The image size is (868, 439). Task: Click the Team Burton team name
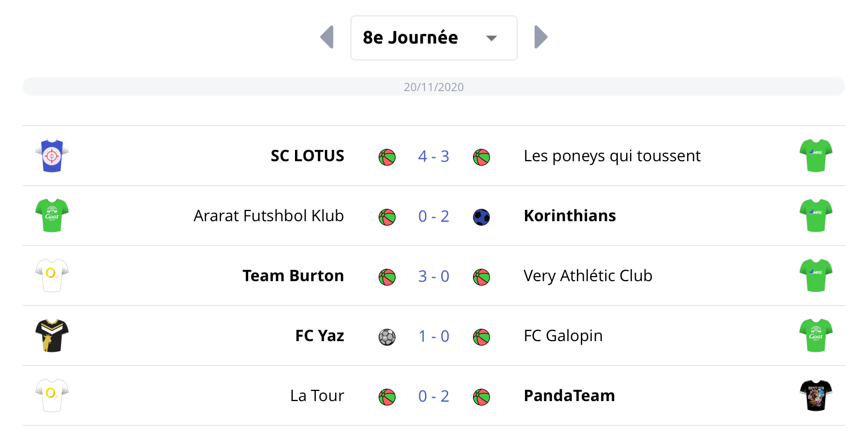(x=293, y=276)
